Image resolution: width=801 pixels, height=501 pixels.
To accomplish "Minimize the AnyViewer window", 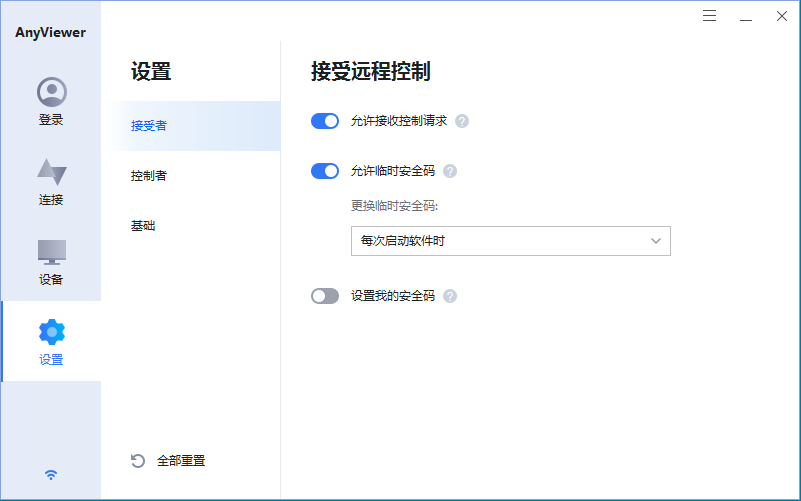I will (746, 16).
